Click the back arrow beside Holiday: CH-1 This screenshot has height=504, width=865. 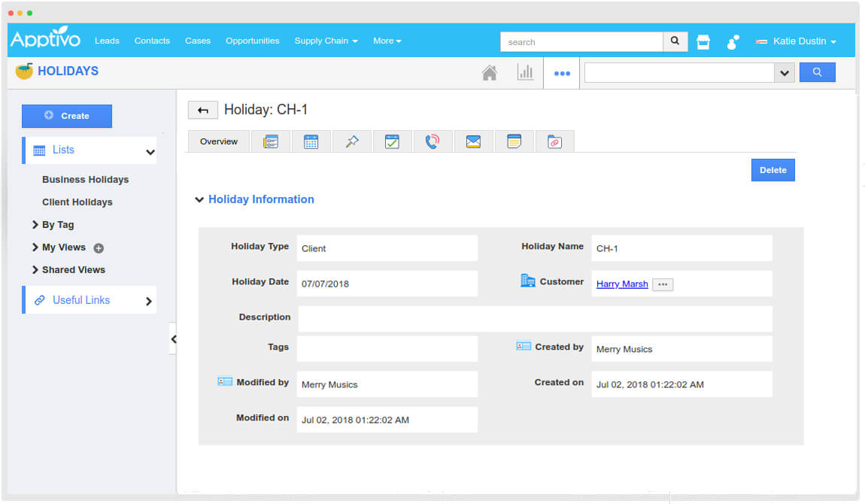pyautogui.click(x=202, y=111)
